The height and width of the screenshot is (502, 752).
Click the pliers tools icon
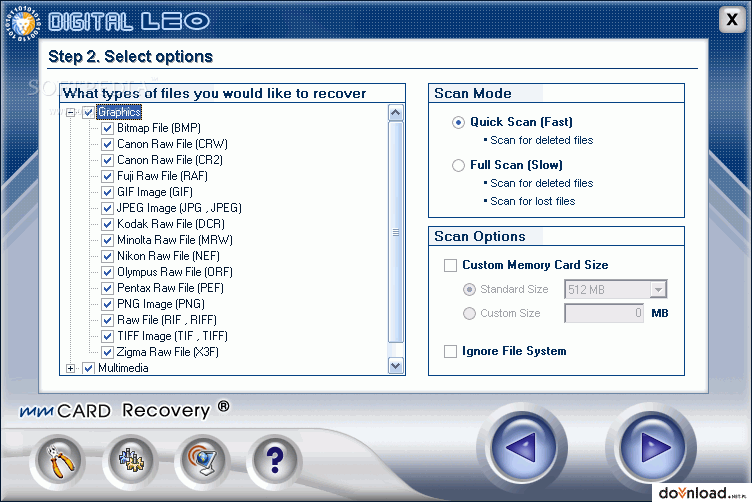(60, 462)
